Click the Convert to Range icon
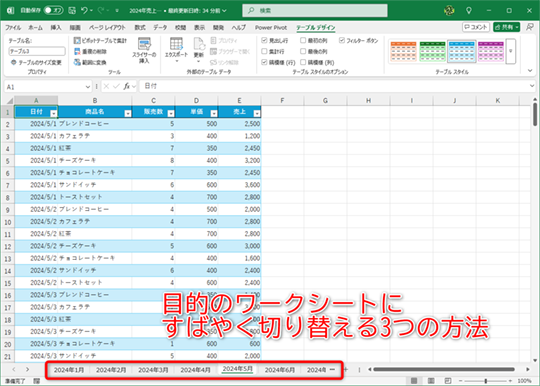This screenshot has width=540, height=386. pos(77,62)
